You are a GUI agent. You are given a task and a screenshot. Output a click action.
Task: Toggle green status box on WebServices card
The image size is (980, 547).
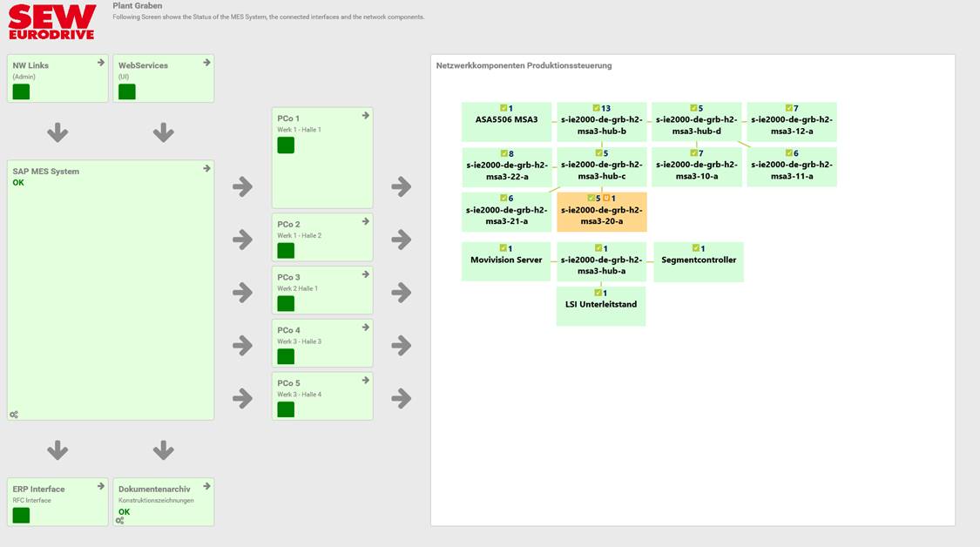tap(126, 90)
